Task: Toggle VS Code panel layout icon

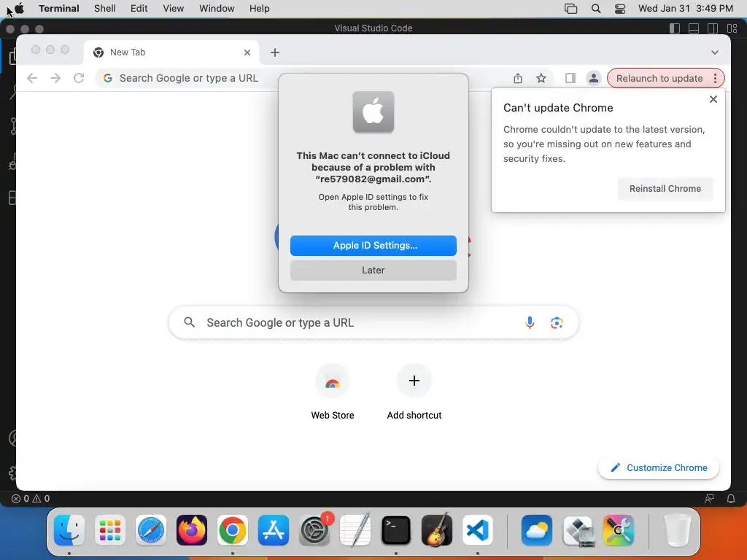Action: click(x=694, y=28)
